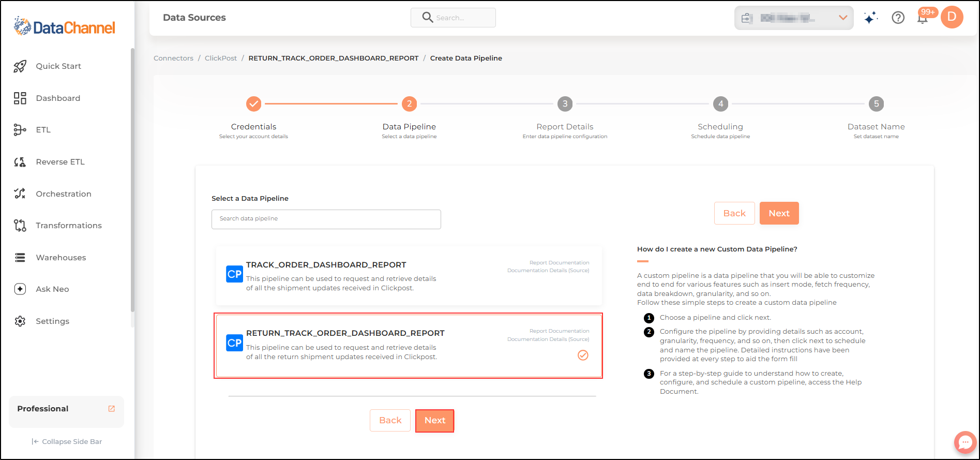Open Professional plan external link icon
This screenshot has height=460, width=980.
click(x=111, y=409)
